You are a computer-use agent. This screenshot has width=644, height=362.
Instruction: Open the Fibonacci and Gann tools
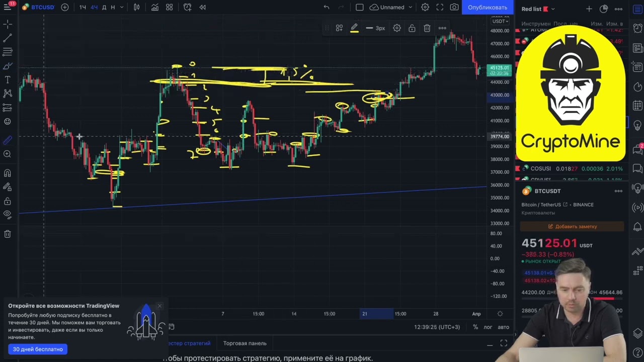click(x=8, y=52)
